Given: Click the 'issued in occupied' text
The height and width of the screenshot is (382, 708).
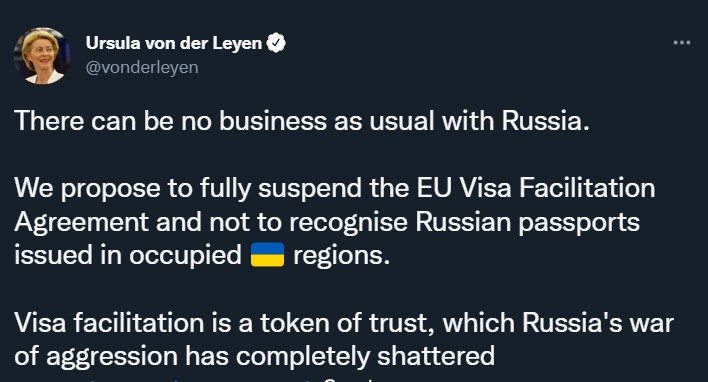Looking at the screenshot, I should pyautogui.click(x=128, y=255).
